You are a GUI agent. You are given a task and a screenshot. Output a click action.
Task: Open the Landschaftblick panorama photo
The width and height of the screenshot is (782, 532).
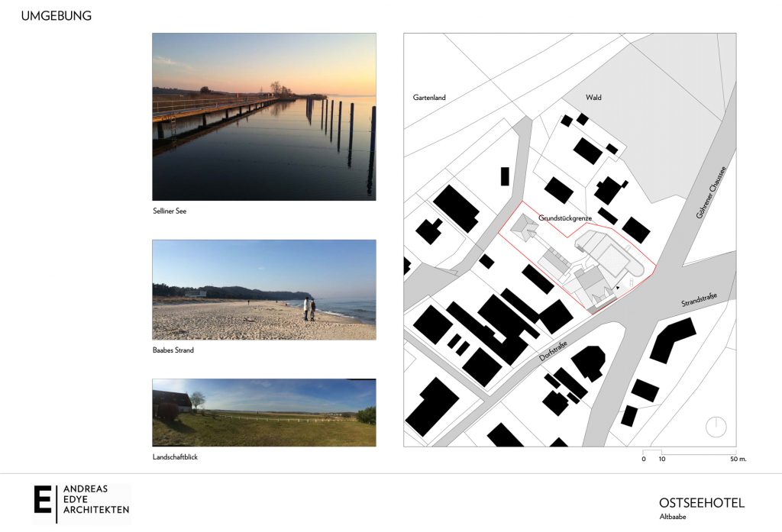263,413
